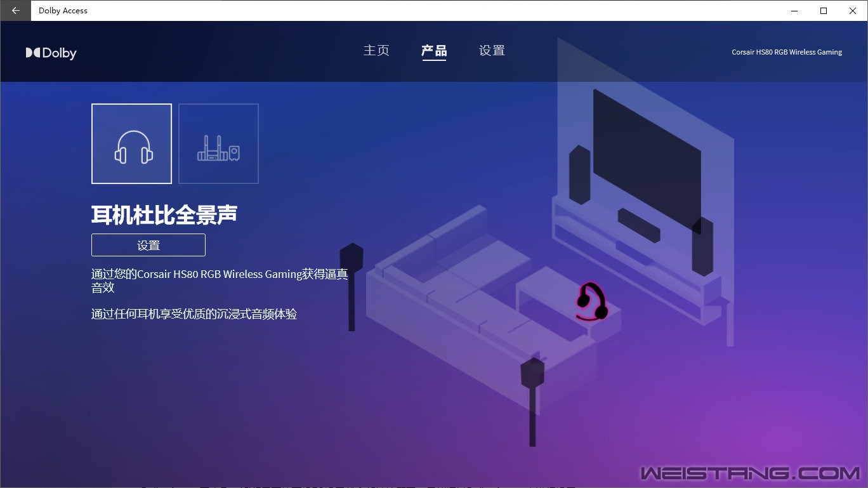Viewport: 868px width, 488px height.
Task: Switch to the 主页 tab
Action: click(376, 51)
